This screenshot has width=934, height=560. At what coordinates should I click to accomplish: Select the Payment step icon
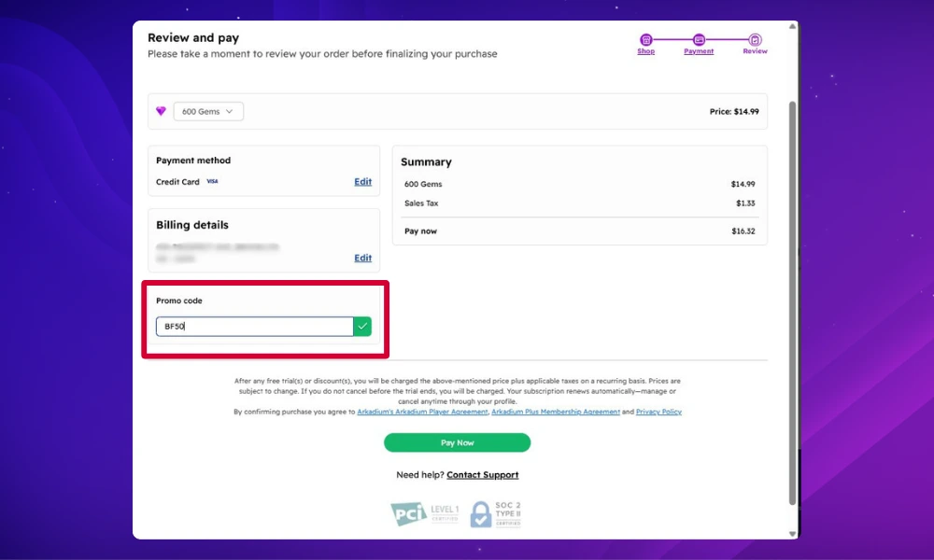point(698,38)
